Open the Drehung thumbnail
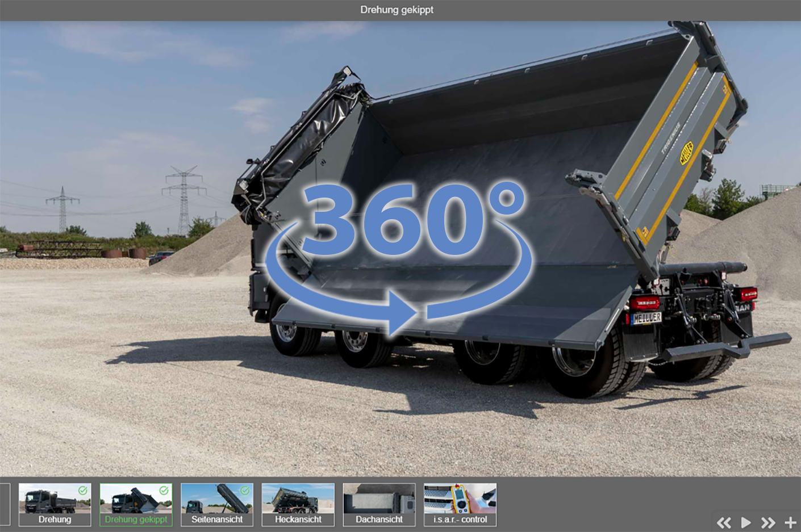Image resolution: width=801 pixels, height=532 pixels. [x=55, y=505]
